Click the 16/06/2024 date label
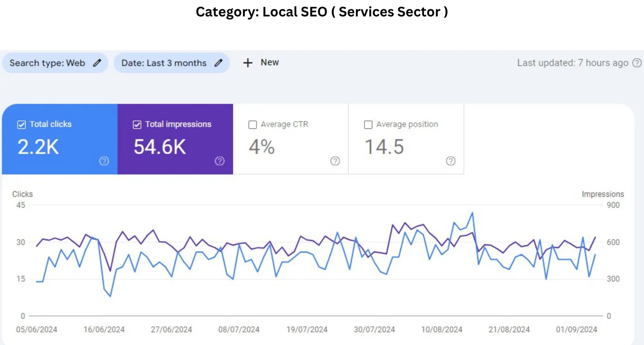The image size is (644, 345). click(x=104, y=330)
